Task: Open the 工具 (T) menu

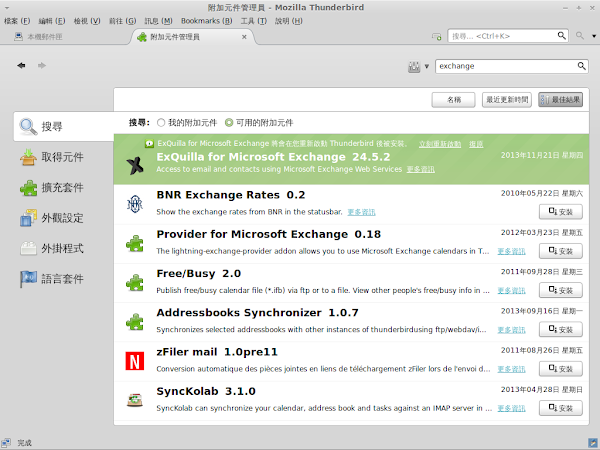Action: pos(253,21)
